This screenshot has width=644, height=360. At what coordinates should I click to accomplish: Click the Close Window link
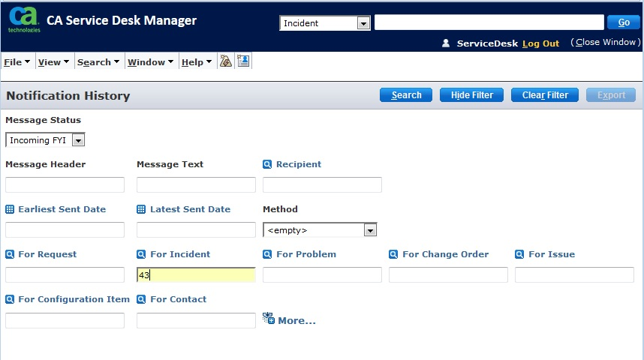(x=606, y=42)
